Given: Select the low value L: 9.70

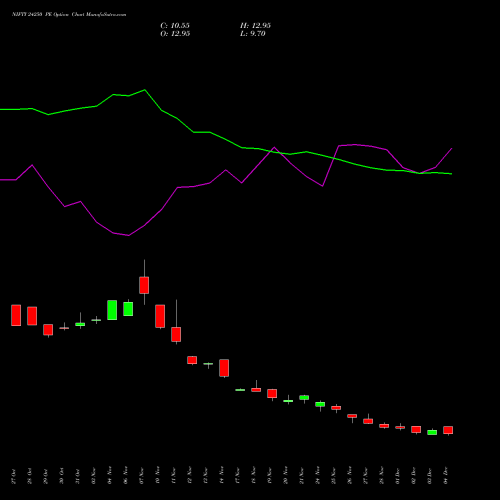Looking at the screenshot, I should (253, 34).
